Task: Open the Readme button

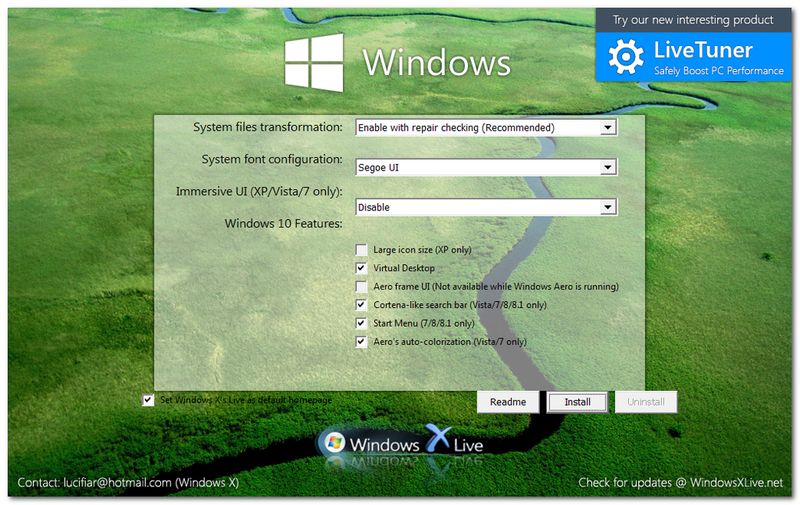Action: [508, 402]
